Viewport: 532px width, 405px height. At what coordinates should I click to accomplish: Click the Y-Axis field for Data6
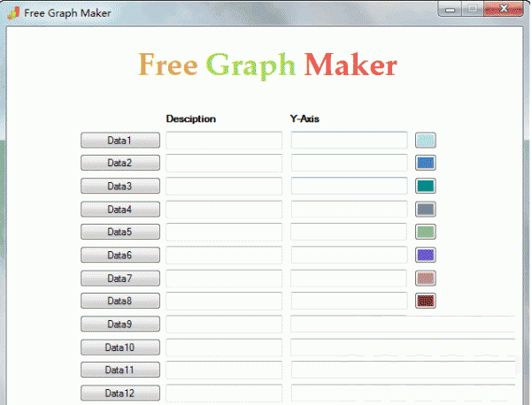tap(349, 255)
